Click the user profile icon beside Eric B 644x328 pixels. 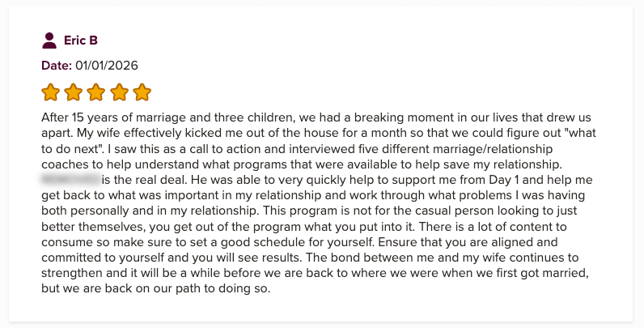49,40
